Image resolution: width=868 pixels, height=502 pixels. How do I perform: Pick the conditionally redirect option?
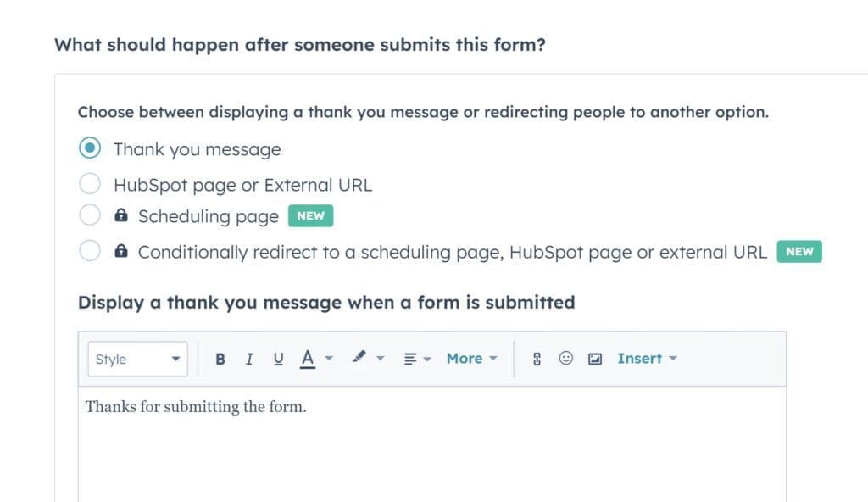click(90, 251)
